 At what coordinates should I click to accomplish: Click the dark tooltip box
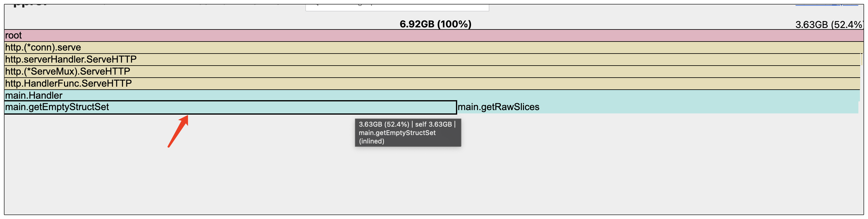tap(408, 133)
